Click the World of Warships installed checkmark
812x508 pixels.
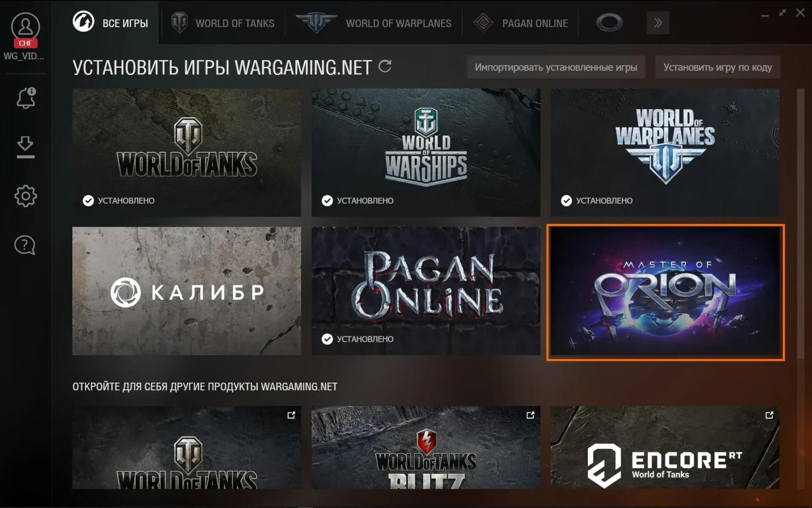(x=327, y=201)
